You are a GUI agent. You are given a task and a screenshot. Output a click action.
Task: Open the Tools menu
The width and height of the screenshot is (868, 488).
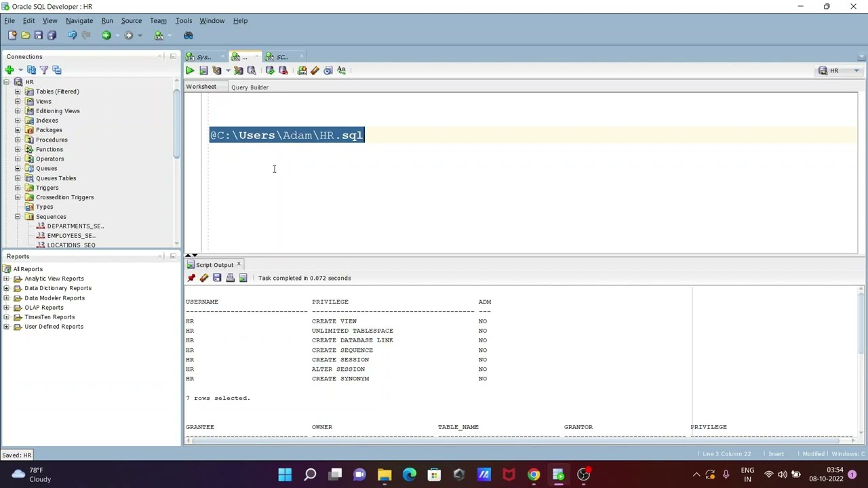click(x=184, y=20)
